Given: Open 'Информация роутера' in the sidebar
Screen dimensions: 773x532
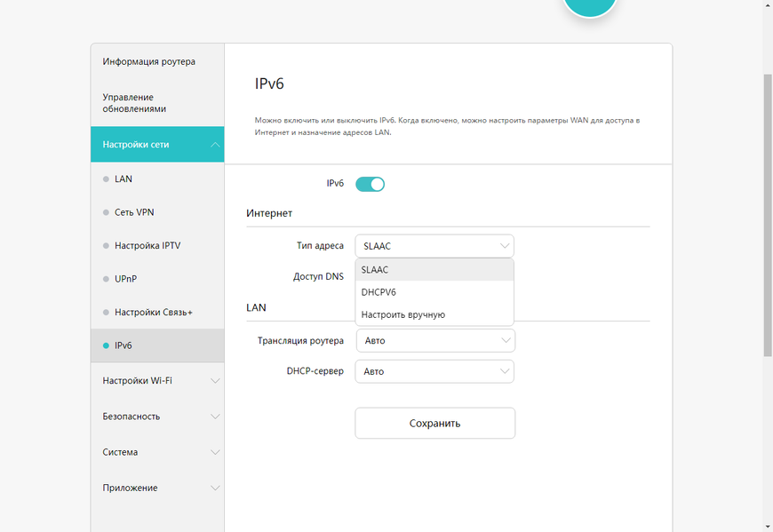Looking at the screenshot, I should [x=149, y=62].
